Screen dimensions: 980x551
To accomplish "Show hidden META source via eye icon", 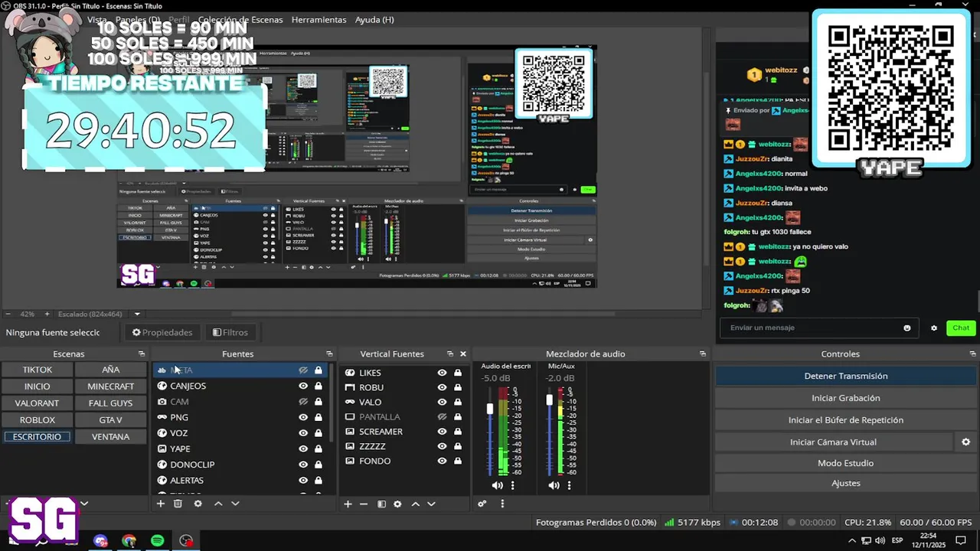I will pyautogui.click(x=303, y=370).
